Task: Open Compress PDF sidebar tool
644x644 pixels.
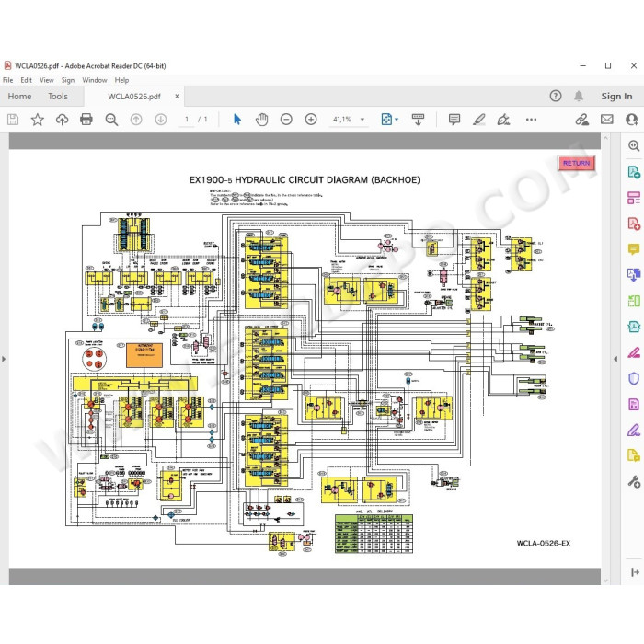Action: (634, 327)
